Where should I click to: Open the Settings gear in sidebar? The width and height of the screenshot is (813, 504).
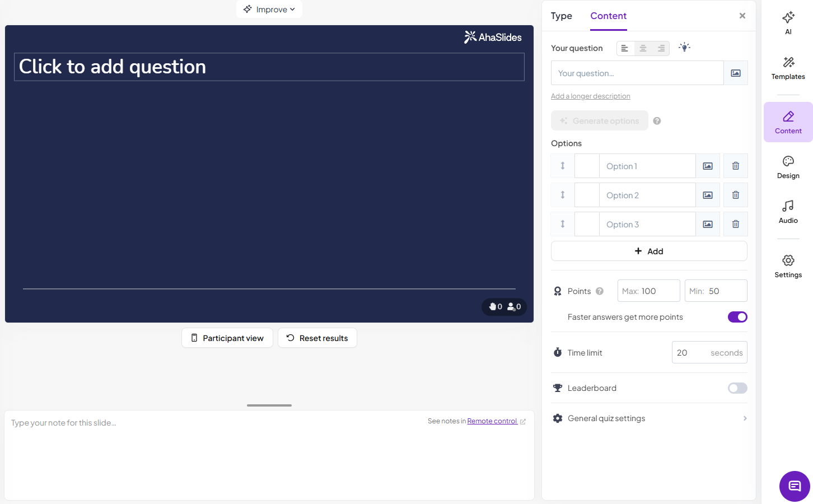click(788, 266)
